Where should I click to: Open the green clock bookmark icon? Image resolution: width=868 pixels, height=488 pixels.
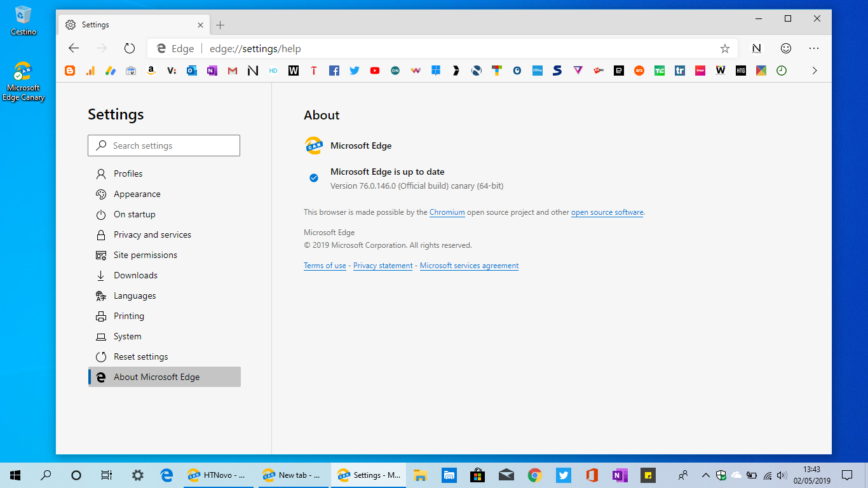point(782,71)
